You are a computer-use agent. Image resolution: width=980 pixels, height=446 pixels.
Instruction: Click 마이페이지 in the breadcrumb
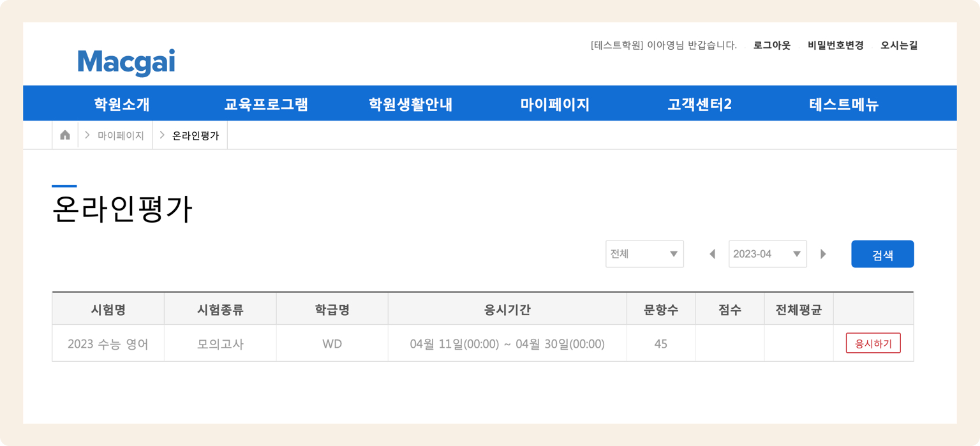click(x=121, y=135)
